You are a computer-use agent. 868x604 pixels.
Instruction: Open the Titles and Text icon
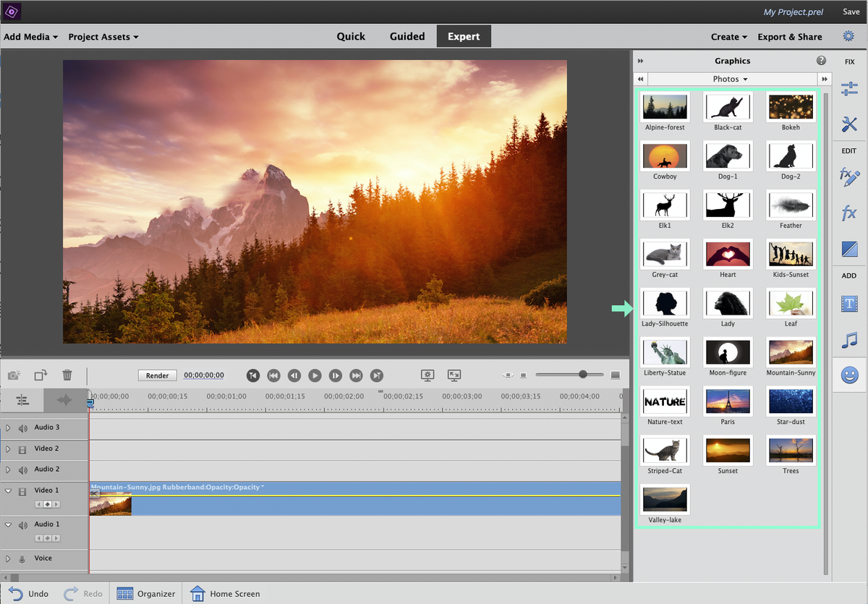849,304
